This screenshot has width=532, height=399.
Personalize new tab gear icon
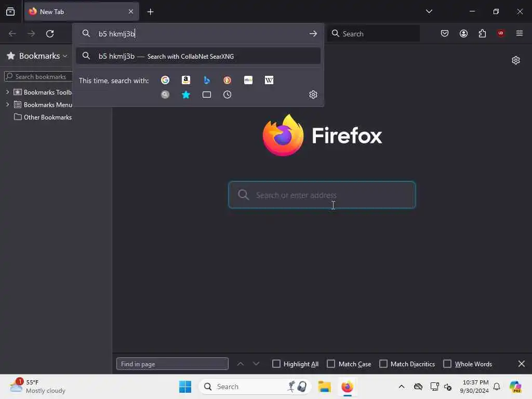coord(516,60)
